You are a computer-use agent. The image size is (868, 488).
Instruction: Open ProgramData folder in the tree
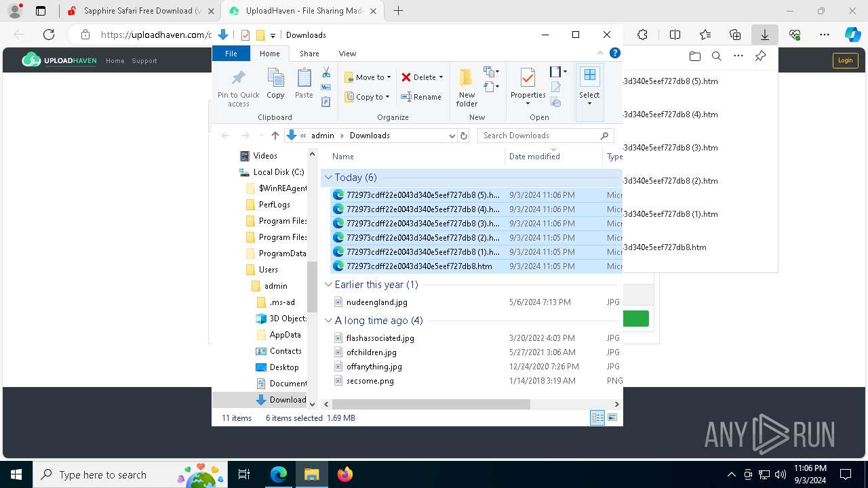pos(282,253)
